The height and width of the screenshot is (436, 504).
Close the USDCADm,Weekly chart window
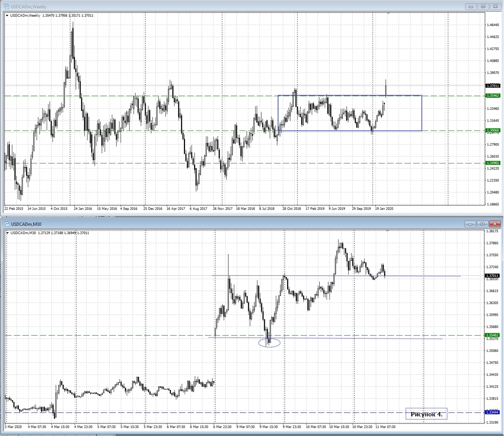[495, 6]
